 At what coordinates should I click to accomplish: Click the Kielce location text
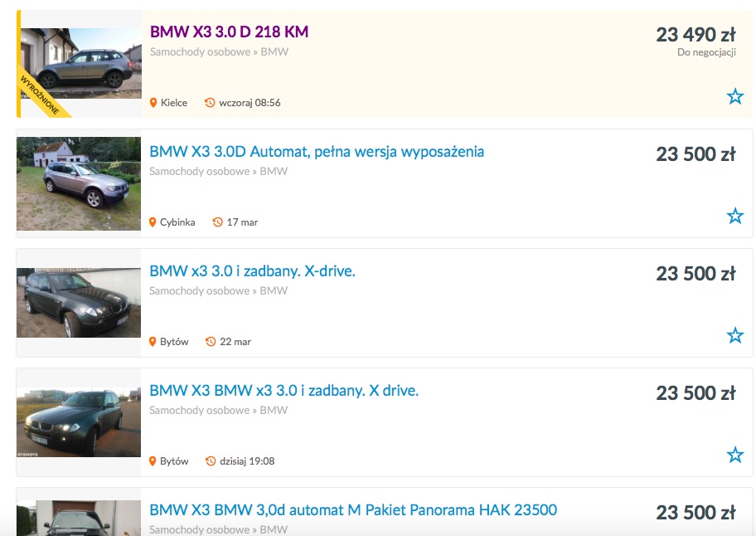tap(173, 103)
